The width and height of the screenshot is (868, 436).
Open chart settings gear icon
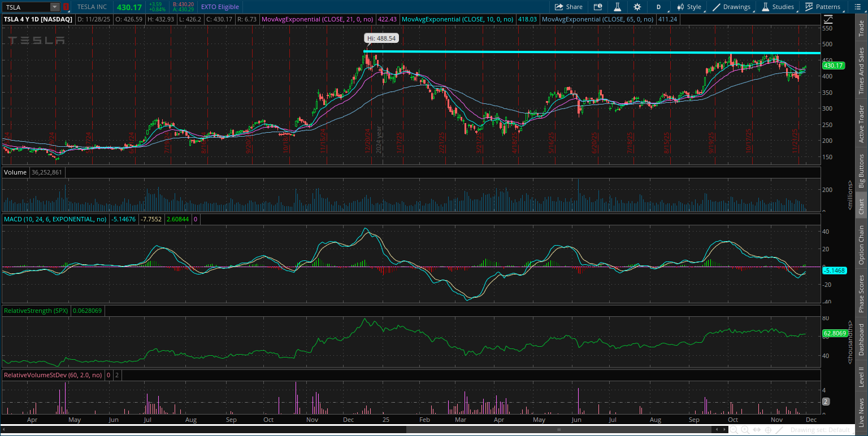tap(637, 7)
